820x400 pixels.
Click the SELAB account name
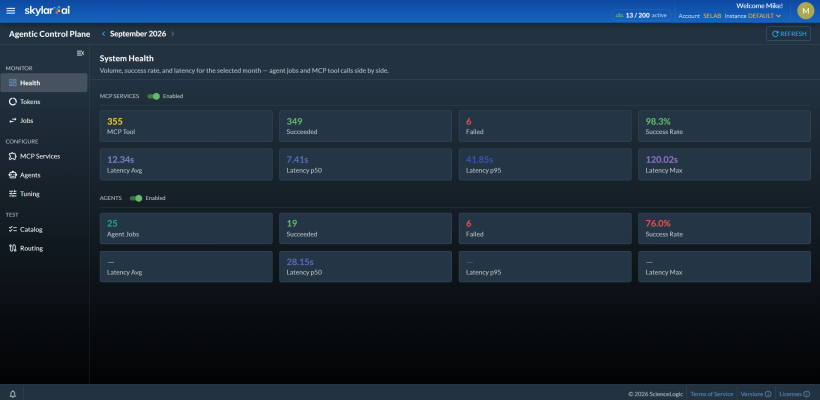click(x=712, y=16)
